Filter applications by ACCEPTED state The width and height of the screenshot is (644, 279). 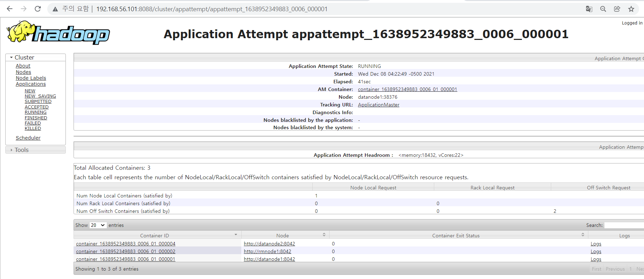(x=37, y=107)
